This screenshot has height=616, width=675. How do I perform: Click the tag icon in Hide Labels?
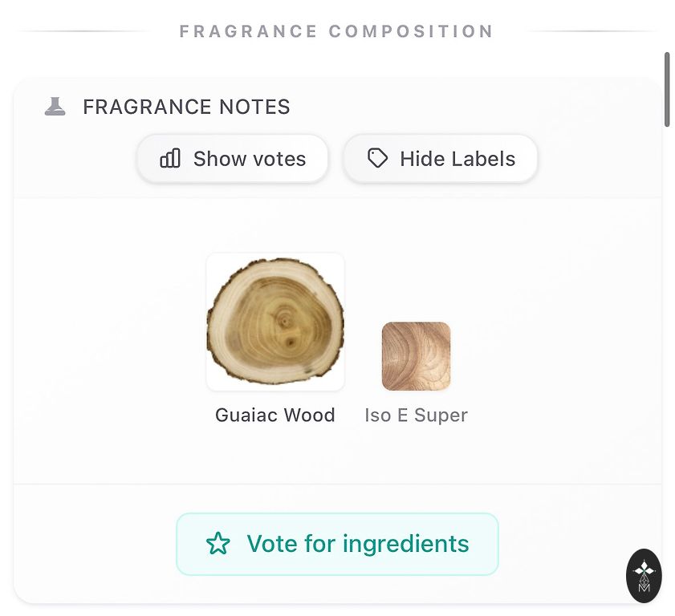click(377, 159)
